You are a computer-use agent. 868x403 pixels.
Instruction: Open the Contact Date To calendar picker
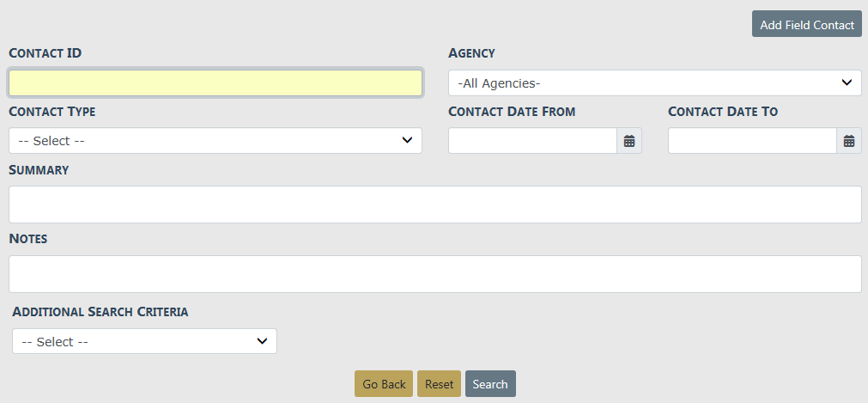tap(849, 141)
